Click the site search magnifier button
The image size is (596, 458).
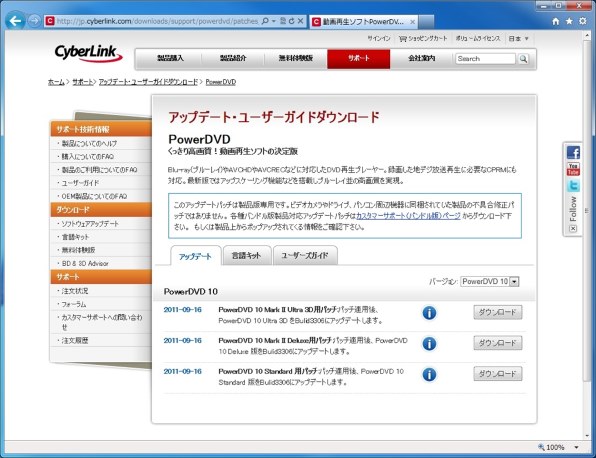[523, 59]
